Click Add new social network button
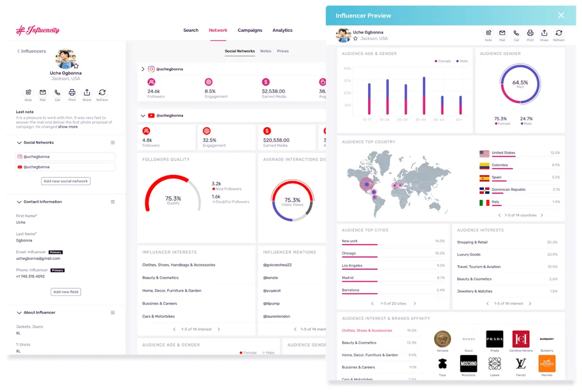 [66, 181]
